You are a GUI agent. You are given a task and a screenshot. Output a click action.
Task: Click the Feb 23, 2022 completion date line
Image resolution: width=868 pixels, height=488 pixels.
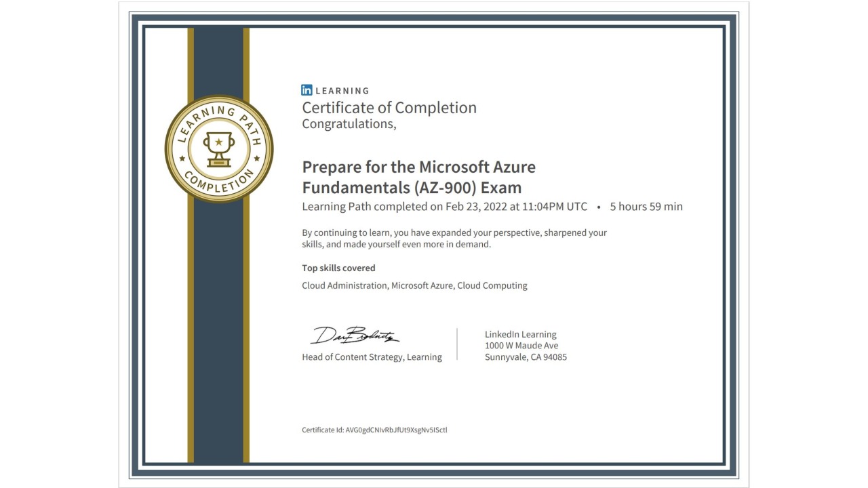444,207
